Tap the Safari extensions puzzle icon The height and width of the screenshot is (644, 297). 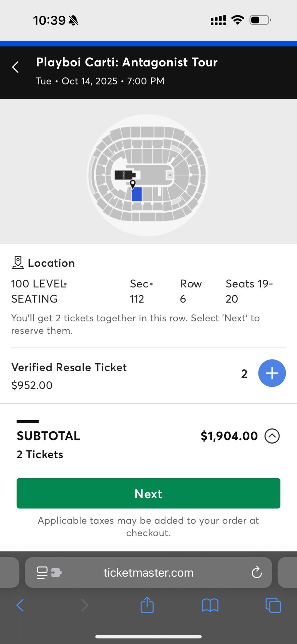pos(56,573)
